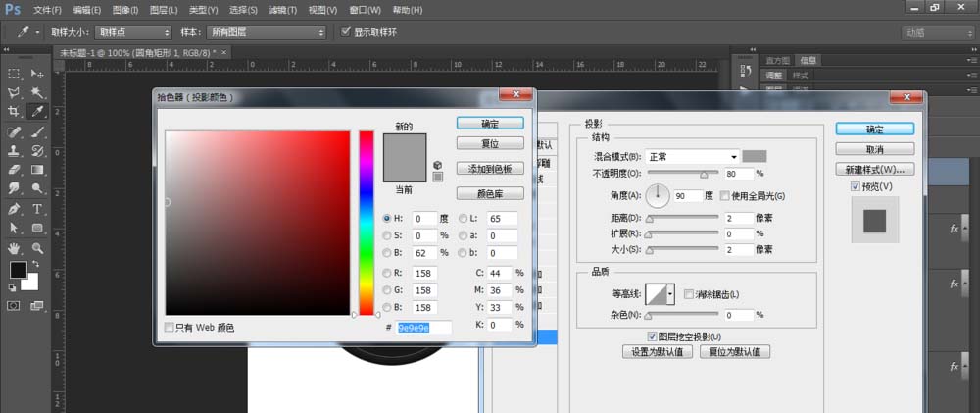This screenshot has height=413, width=980.
Task: Click the hex color input field
Action: pyautogui.click(x=424, y=327)
